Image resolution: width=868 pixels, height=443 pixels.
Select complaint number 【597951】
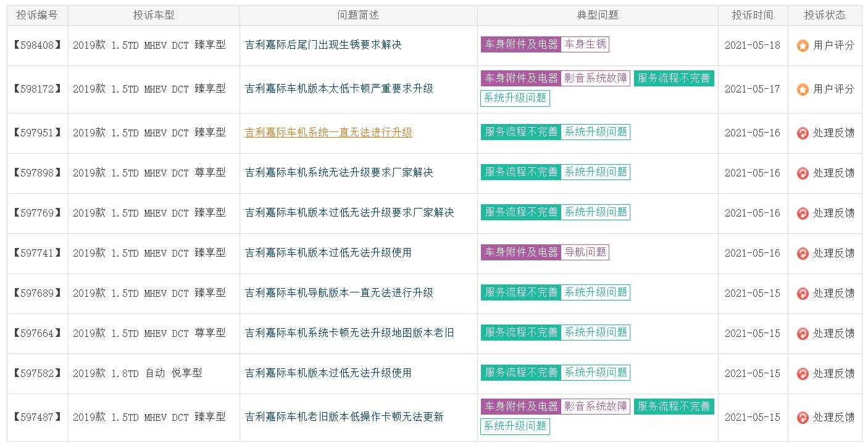[x=37, y=133]
